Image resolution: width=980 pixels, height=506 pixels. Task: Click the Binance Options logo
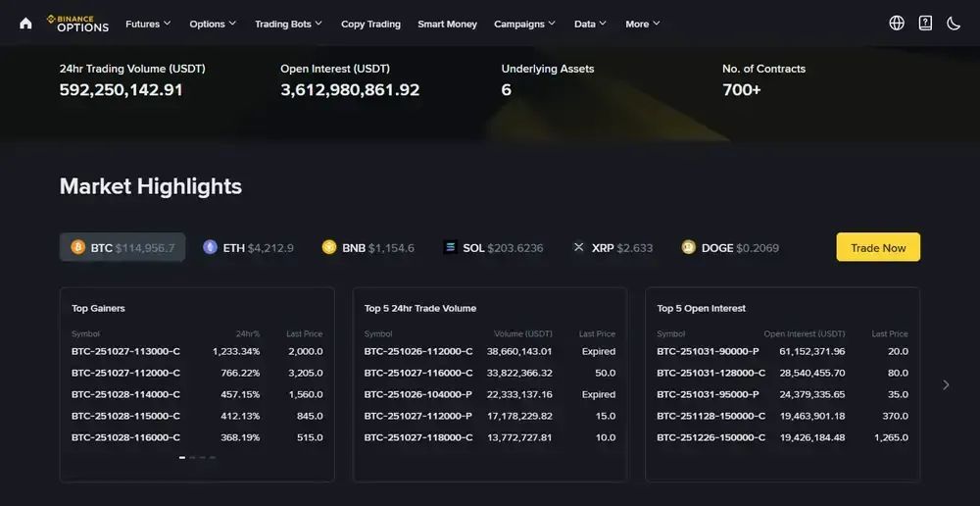77,24
